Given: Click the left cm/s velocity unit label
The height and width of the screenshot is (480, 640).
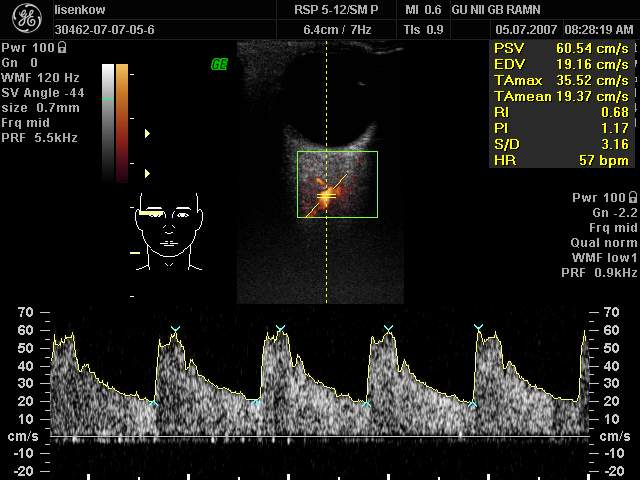Looking at the screenshot, I should (23, 436).
